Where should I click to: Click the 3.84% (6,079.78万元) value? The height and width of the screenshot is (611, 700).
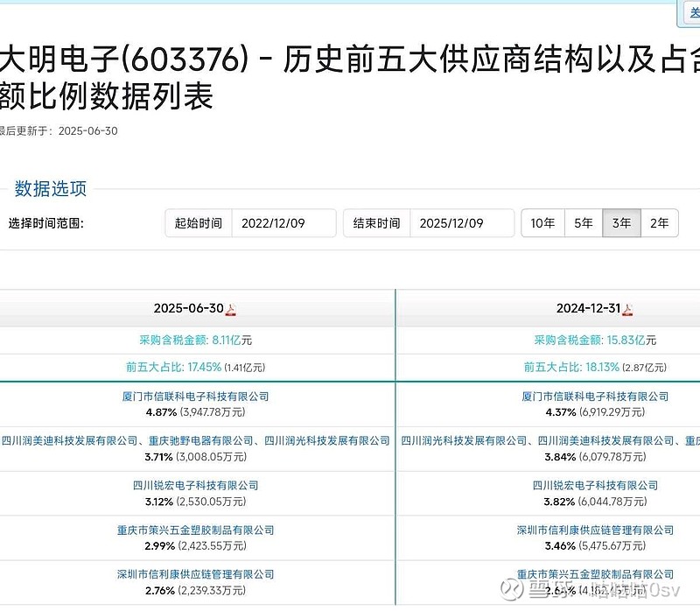[x=595, y=457]
